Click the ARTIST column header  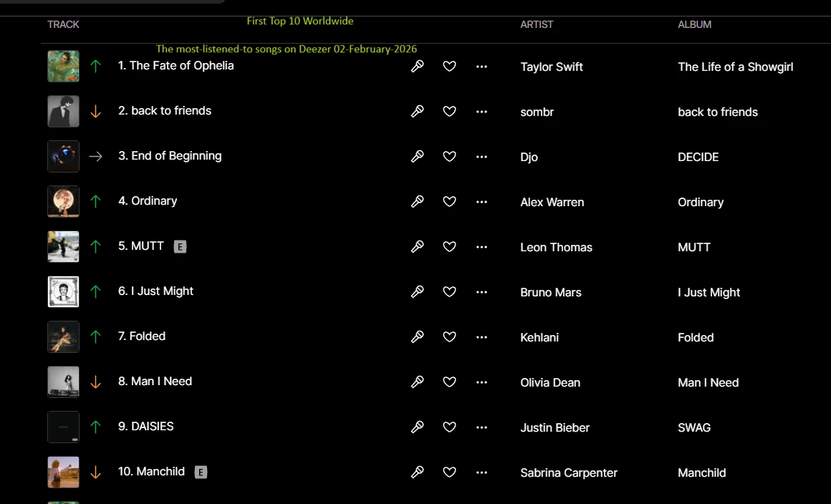(x=537, y=24)
